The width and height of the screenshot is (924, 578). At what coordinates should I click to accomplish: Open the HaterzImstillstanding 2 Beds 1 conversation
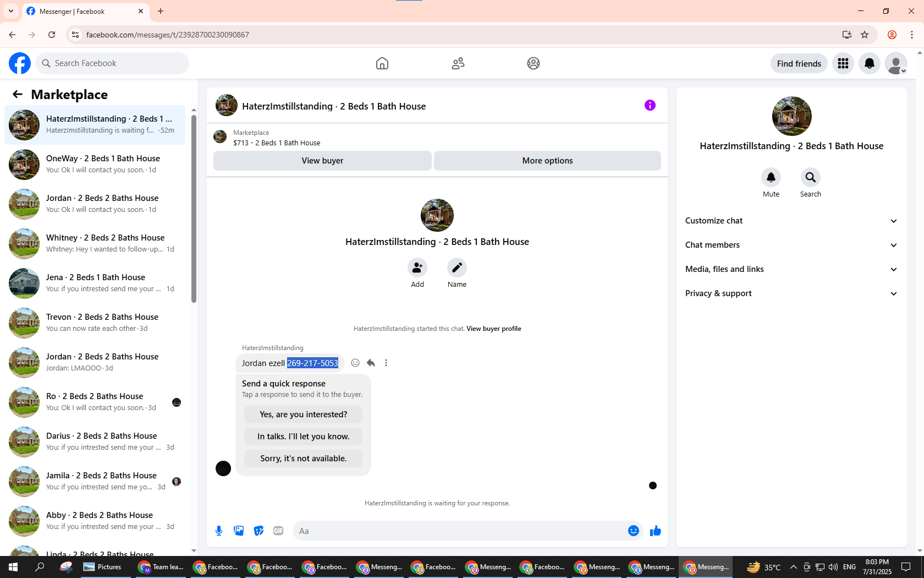coord(95,125)
